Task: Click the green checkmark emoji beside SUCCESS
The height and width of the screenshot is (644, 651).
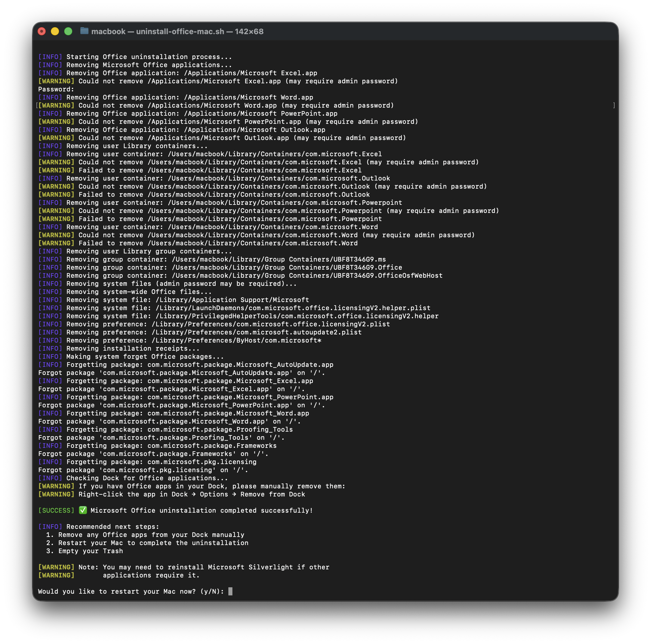Action: 83,510
